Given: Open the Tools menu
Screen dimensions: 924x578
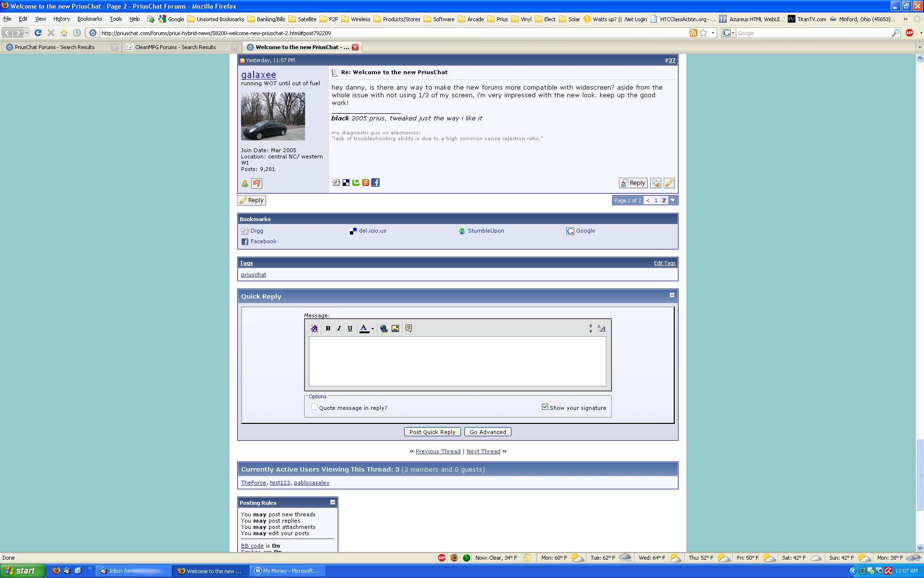Looking at the screenshot, I should pos(115,19).
